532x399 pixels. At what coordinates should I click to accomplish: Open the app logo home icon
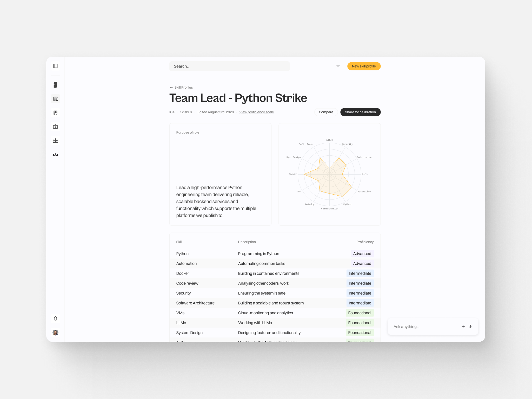(55, 85)
